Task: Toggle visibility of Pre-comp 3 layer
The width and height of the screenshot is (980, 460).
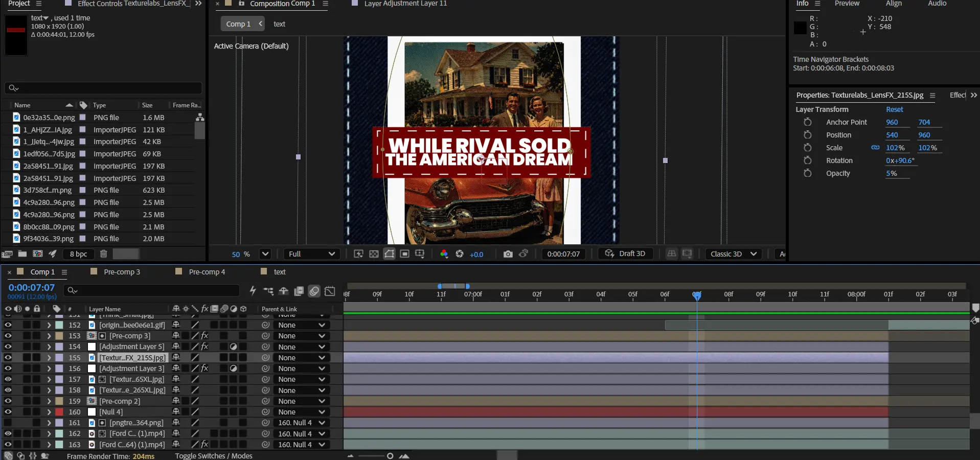Action: 8,336
